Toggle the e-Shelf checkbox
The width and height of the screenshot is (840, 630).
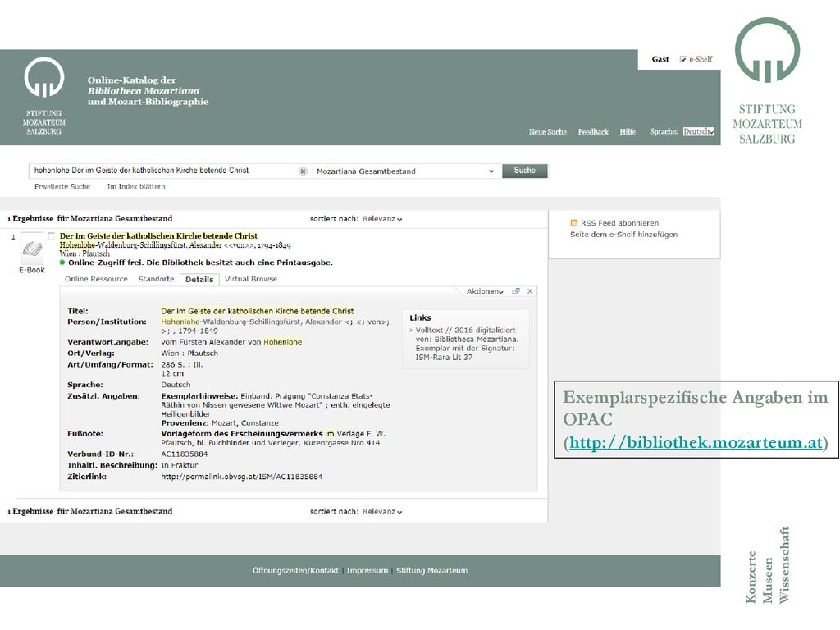tap(683, 59)
